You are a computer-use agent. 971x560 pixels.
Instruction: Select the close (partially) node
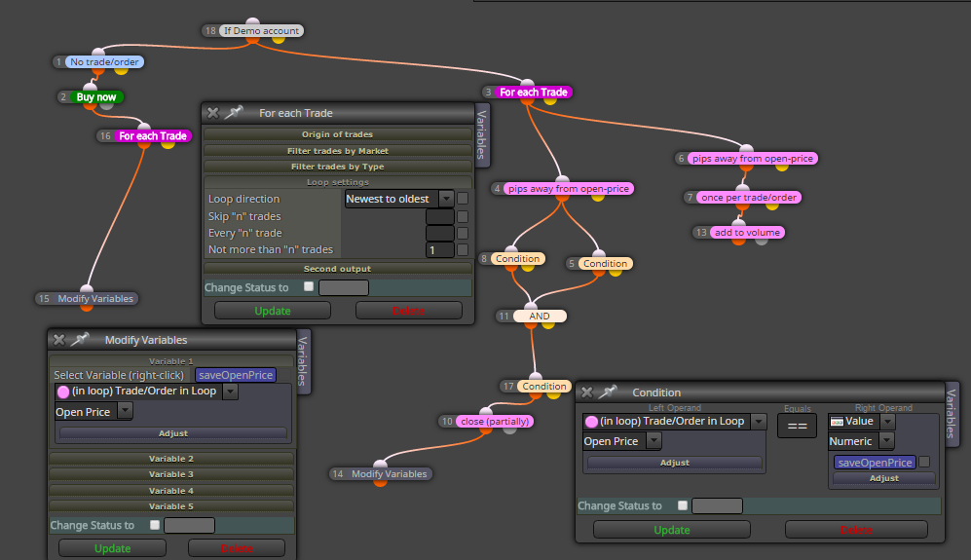[x=494, y=422]
